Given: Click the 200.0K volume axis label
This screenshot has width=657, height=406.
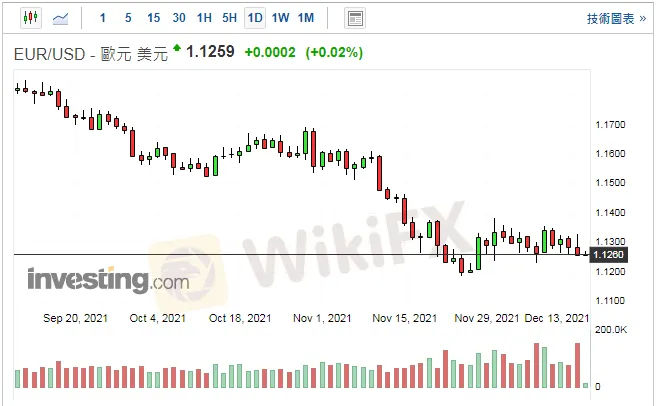Looking at the screenshot, I should coord(610,329).
